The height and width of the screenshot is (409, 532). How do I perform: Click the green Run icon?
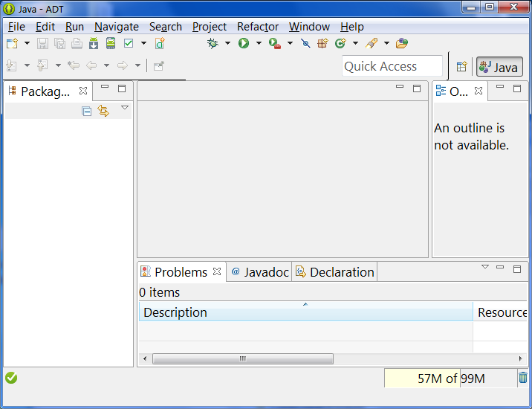(x=244, y=43)
